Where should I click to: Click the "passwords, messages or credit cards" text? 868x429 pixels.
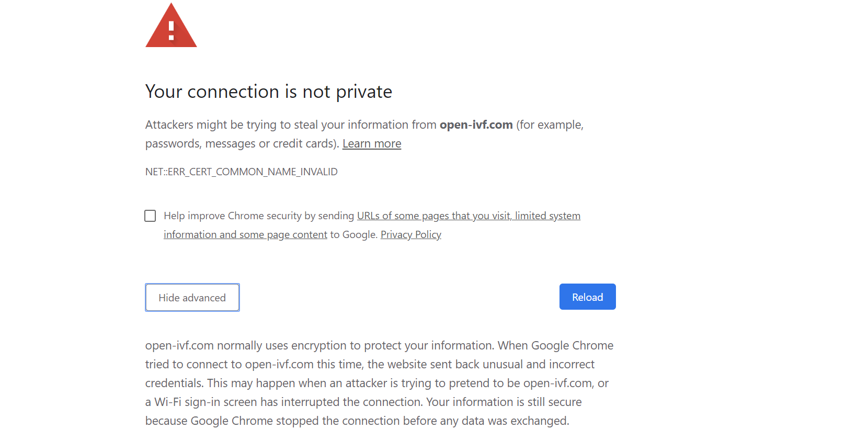241,144
